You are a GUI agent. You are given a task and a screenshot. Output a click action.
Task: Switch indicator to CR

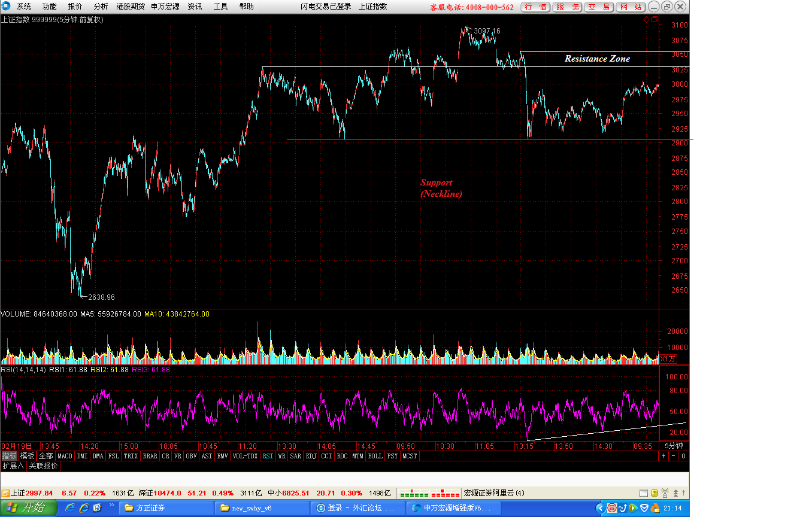click(x=166, y=456)
